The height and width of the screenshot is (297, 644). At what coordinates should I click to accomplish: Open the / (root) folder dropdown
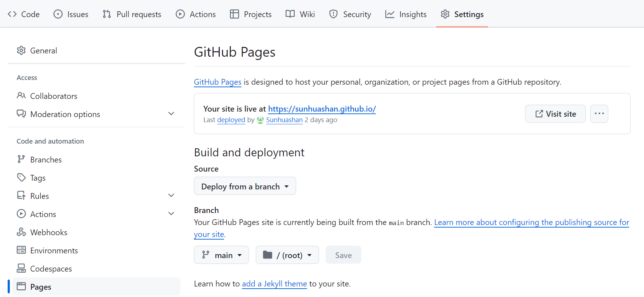pyautogui.click(x=287, y=255)
